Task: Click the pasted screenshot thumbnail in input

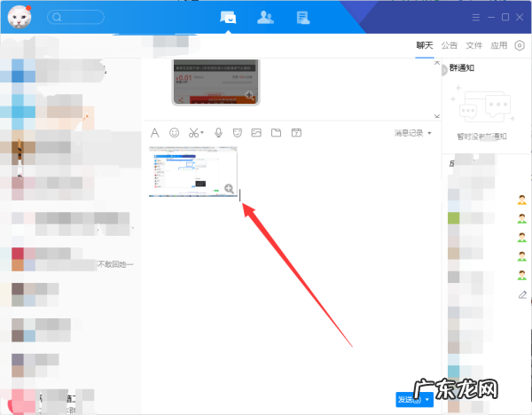Action: click(x=193, y=172)
